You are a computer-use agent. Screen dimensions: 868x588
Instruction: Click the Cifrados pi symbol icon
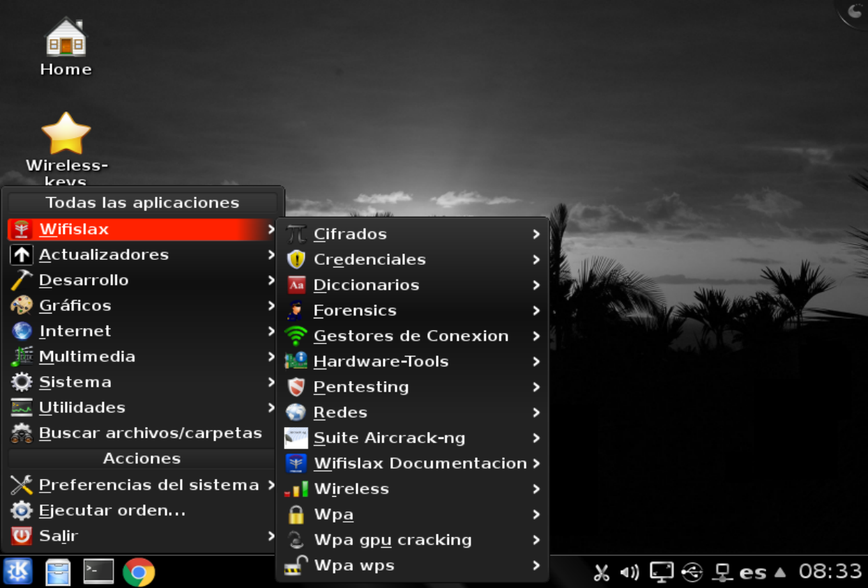(296, 234)
